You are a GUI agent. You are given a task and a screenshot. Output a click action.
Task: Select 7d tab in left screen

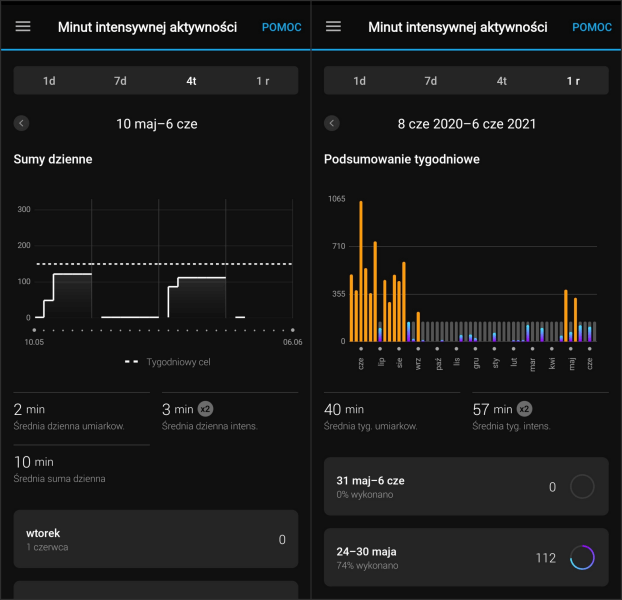point(120,81)
